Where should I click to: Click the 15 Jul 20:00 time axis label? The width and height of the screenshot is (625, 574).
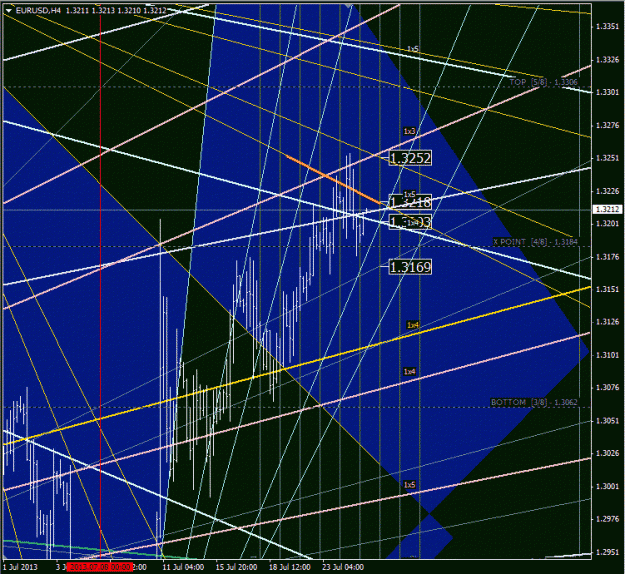coord(236,567)
